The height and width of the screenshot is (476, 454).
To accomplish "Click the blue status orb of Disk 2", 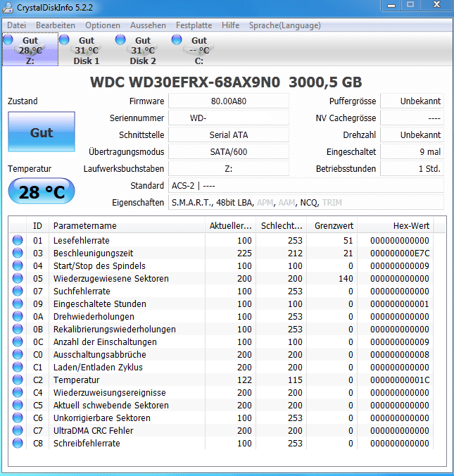I will pos(120,39).
